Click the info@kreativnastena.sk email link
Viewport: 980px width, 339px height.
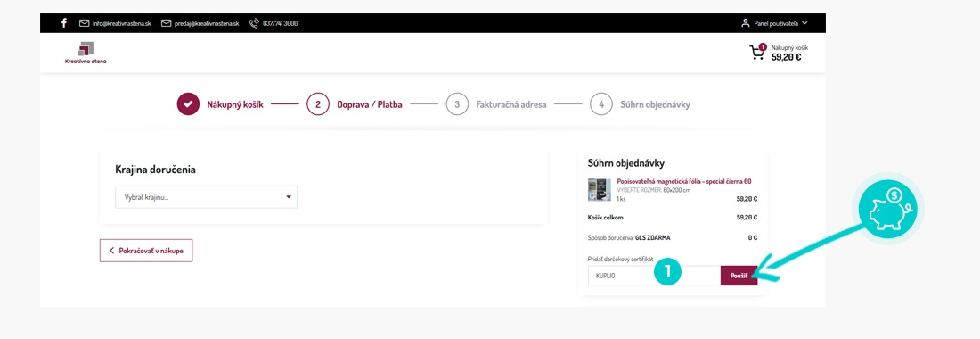[x=122, y=23]
